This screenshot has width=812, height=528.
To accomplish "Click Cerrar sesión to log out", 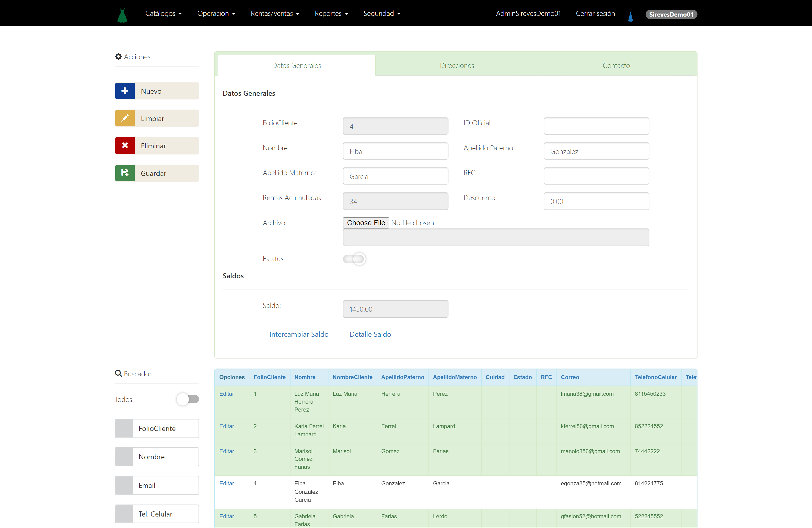I will point(595,13).
